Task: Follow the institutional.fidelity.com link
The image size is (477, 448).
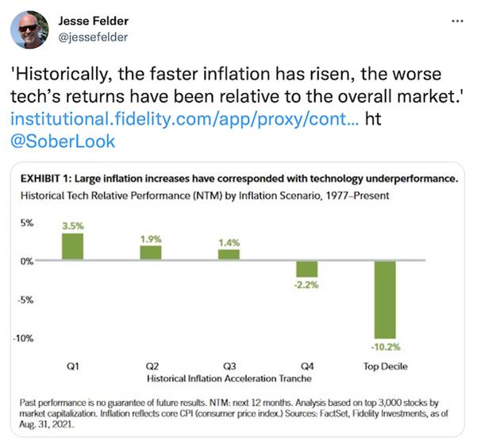Action: coord(185,119)
